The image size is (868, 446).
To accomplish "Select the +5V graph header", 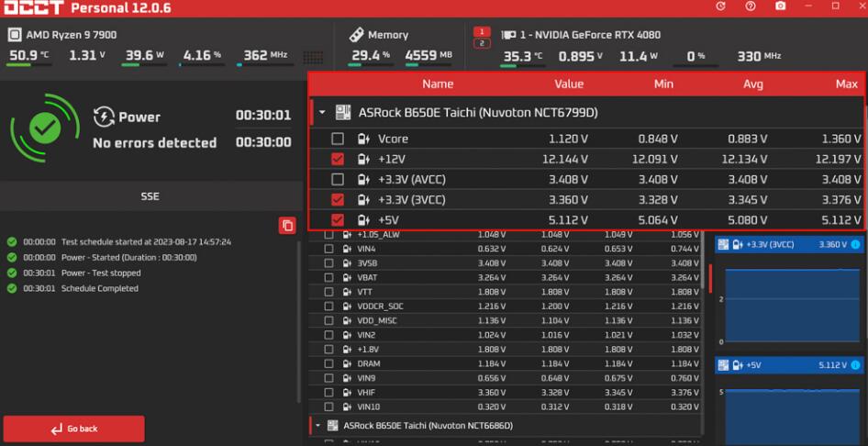I will [x=789, y=365].
